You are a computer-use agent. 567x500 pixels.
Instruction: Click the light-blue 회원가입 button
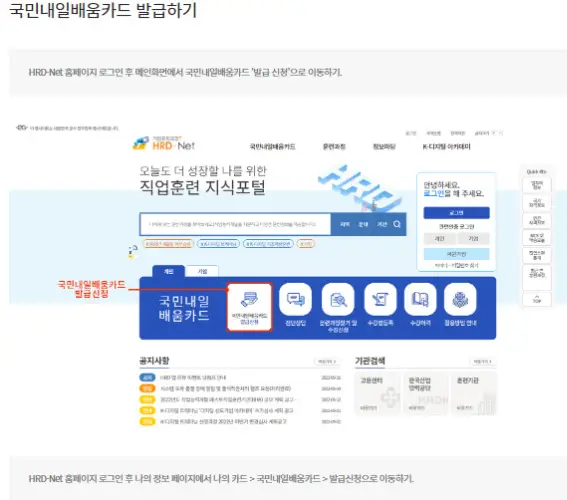(456, 254)
